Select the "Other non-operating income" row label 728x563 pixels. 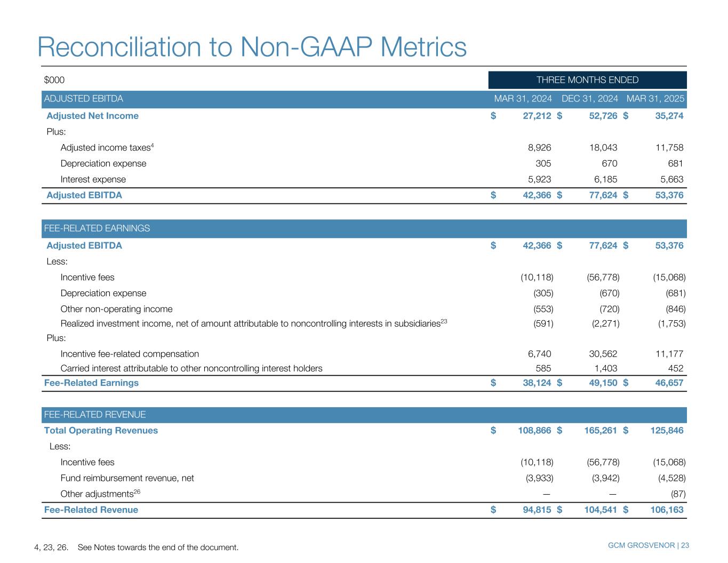click(x=116, y=309)
